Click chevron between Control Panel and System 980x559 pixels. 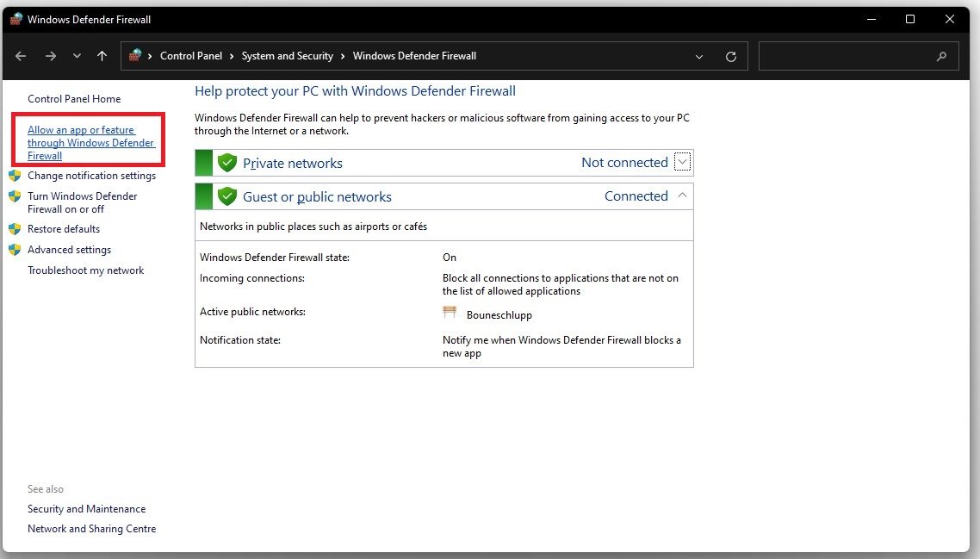click(232, 56)
